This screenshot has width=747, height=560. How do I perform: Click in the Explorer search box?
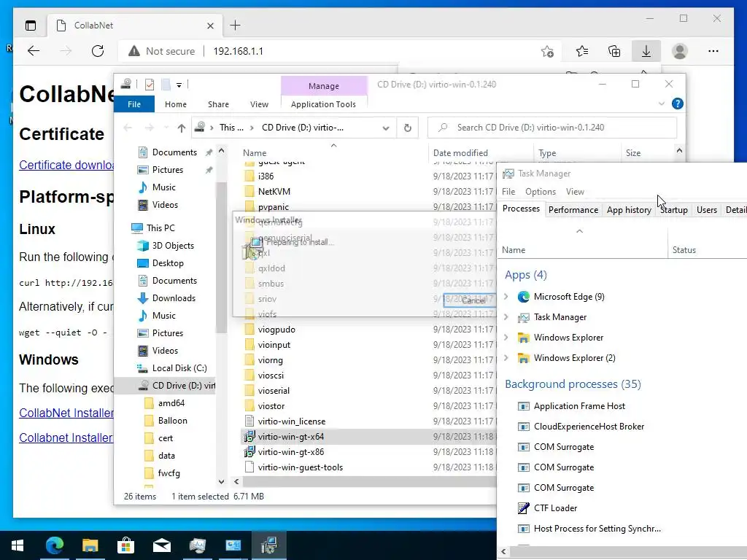553,128
